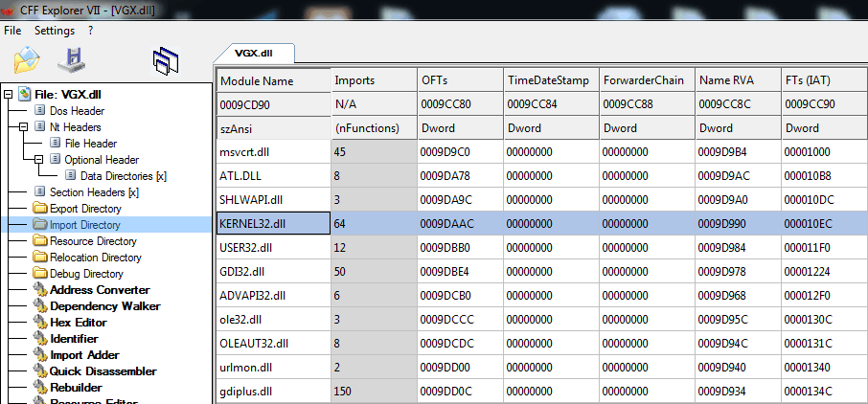Click the (nFunctions) type cell
868x404 pixels.
click(374, 128)
